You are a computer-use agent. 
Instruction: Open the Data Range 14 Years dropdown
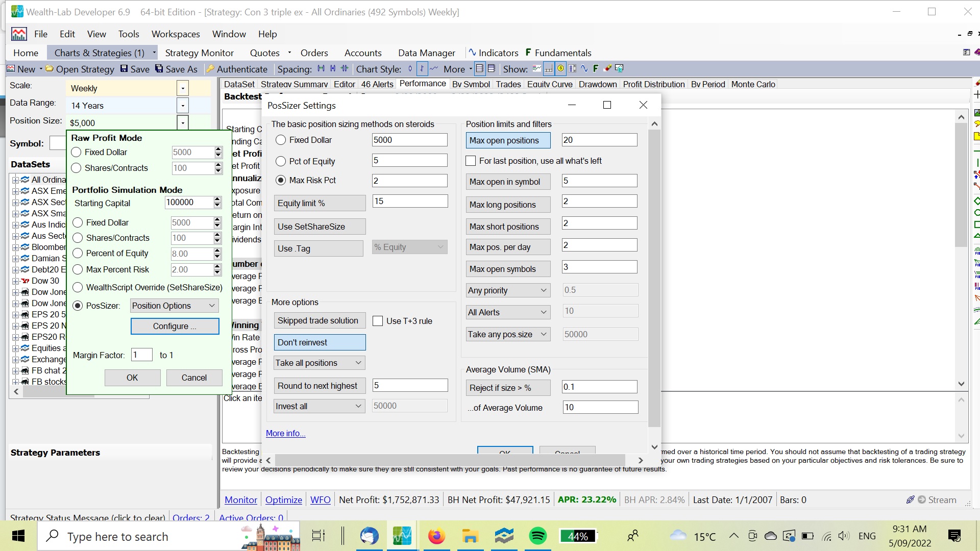183,106
